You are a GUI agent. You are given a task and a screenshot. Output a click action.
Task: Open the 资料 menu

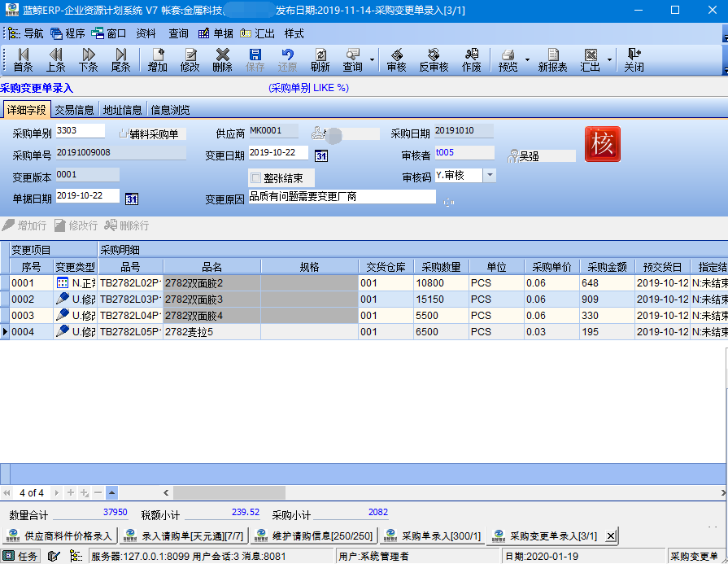tap(146, 33)
